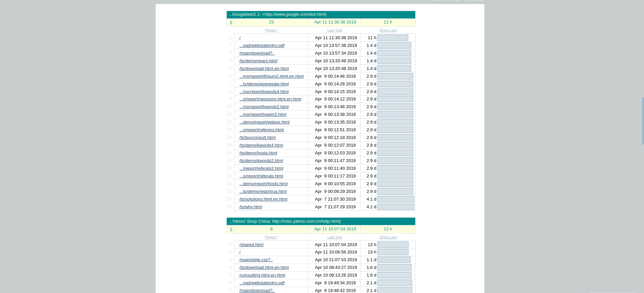Sort Googlebot table by Pages column header

pyautogui.click(x=271, y=30)
